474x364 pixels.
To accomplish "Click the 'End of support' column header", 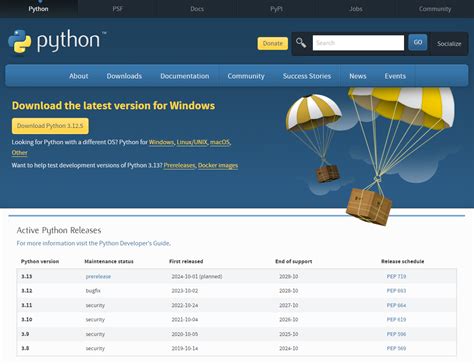I will coord(294,261).
